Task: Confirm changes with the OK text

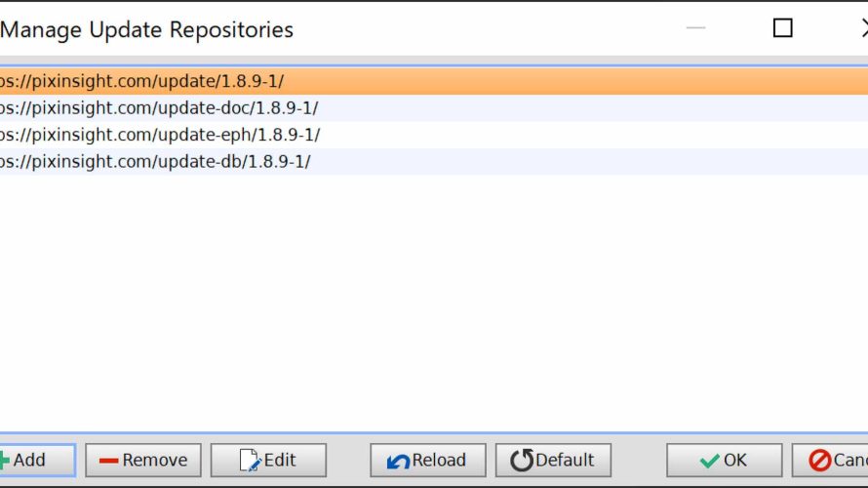Action: point(735,460)
